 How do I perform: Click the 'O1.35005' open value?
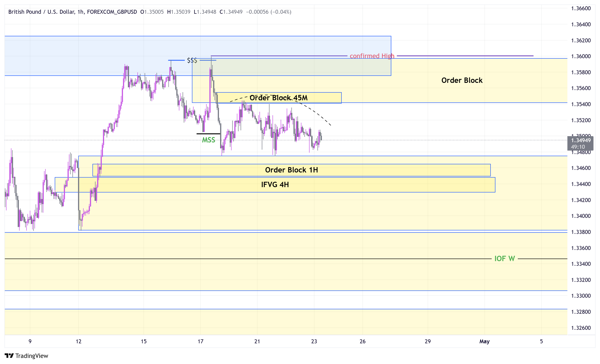(152, 12)
